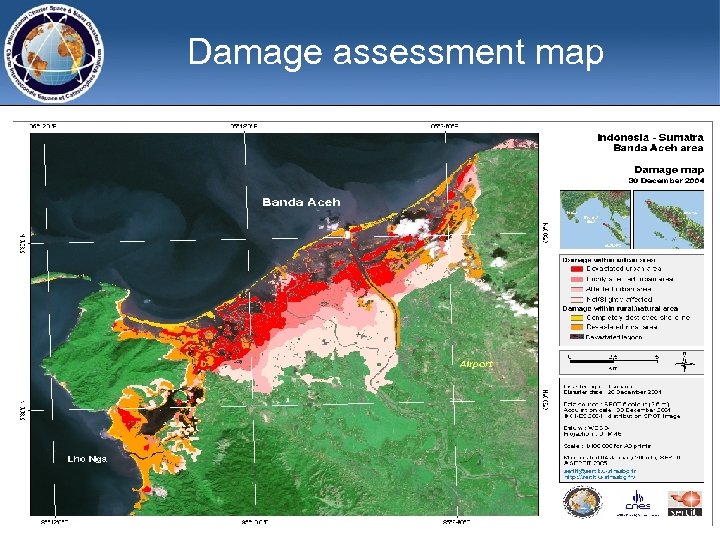This screenshot has height=540, width=720.
Task: Click the scale bar under the legend
Action: pos(613,361)
